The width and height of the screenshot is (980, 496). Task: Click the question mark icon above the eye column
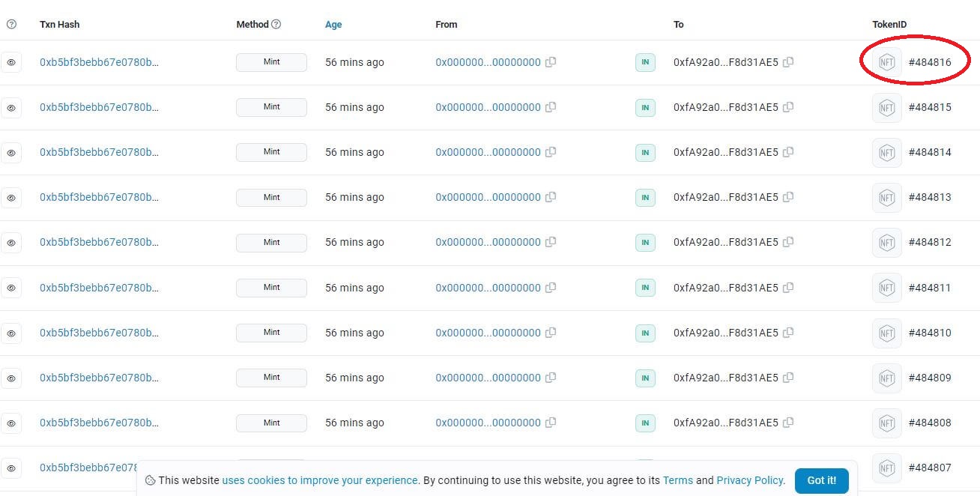point(11,24)
